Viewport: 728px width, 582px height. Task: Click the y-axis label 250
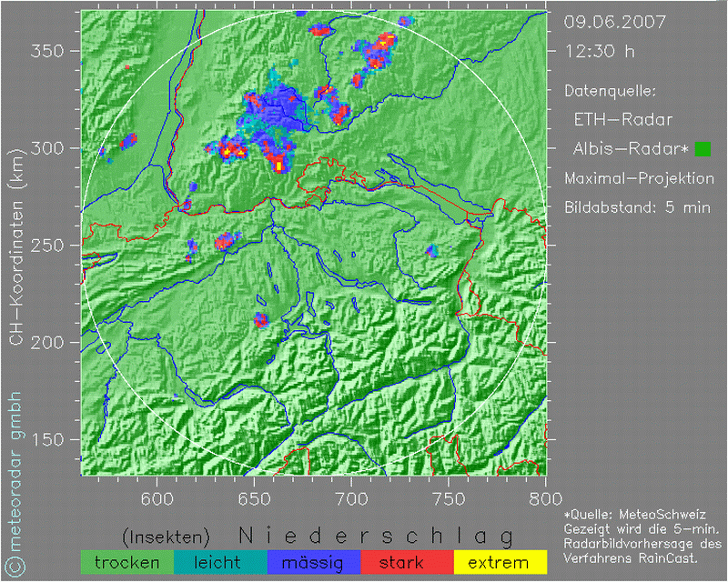pos(47,246)
